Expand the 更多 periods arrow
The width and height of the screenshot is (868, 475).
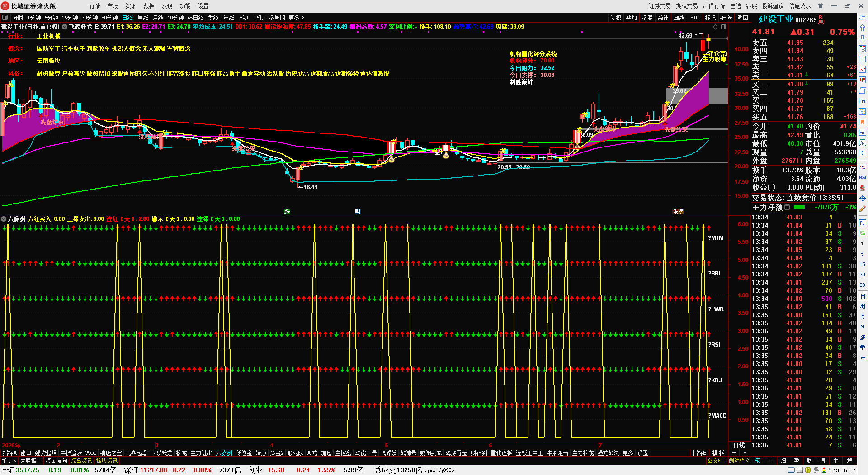point(296,18)
